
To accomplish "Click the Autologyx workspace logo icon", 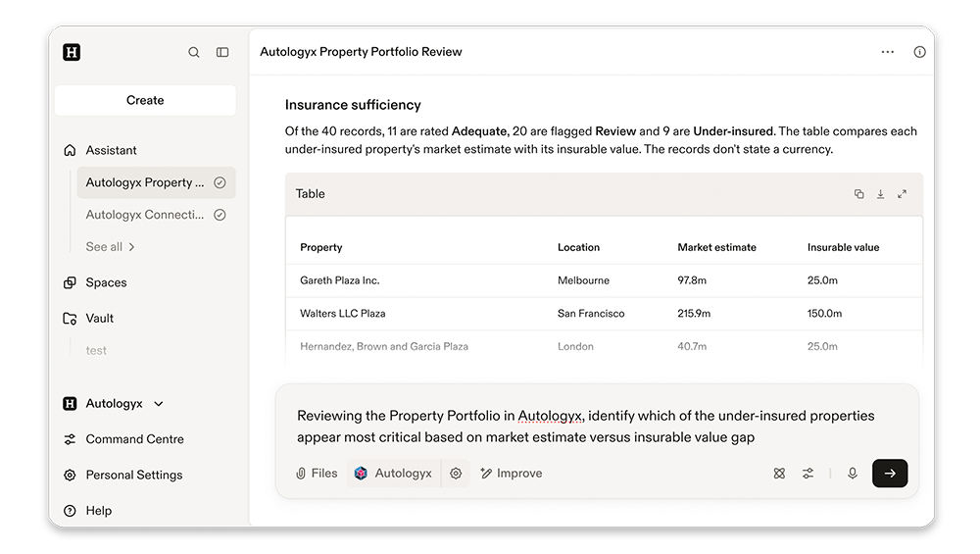I will point(70,404).
